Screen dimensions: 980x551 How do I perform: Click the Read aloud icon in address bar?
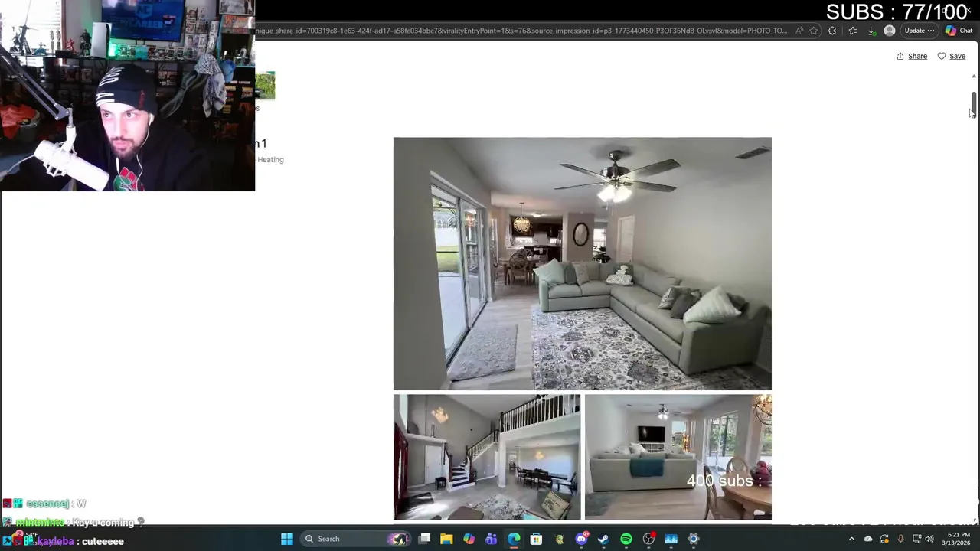[x=799, y=31]
